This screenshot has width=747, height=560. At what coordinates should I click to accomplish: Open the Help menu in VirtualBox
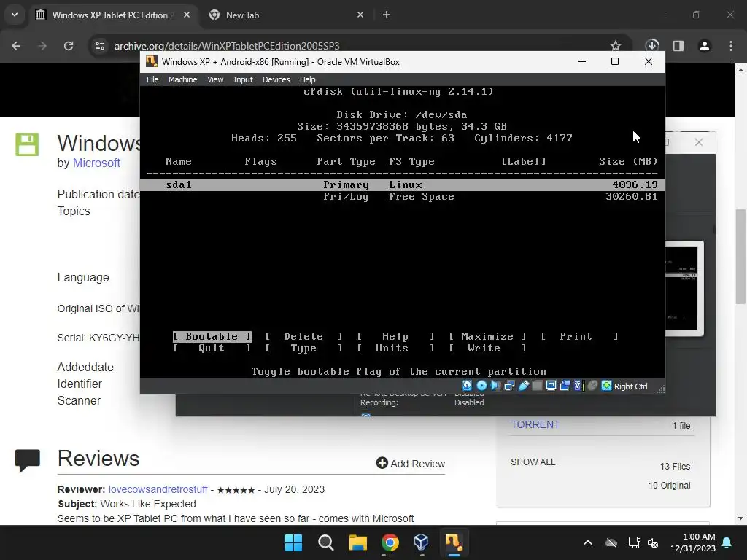pyautogui.click(x=307, y=79)
